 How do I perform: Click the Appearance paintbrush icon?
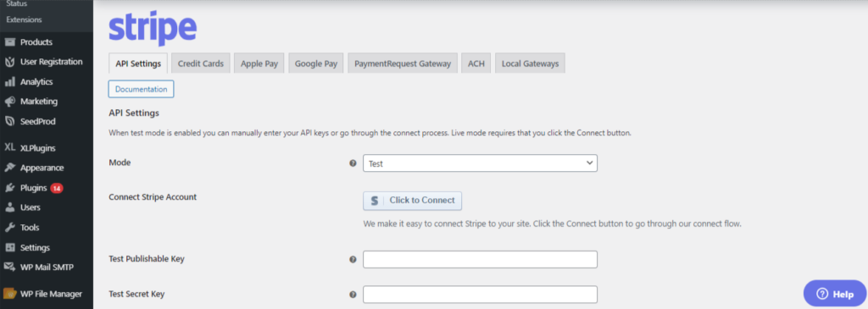coord(9,168)
